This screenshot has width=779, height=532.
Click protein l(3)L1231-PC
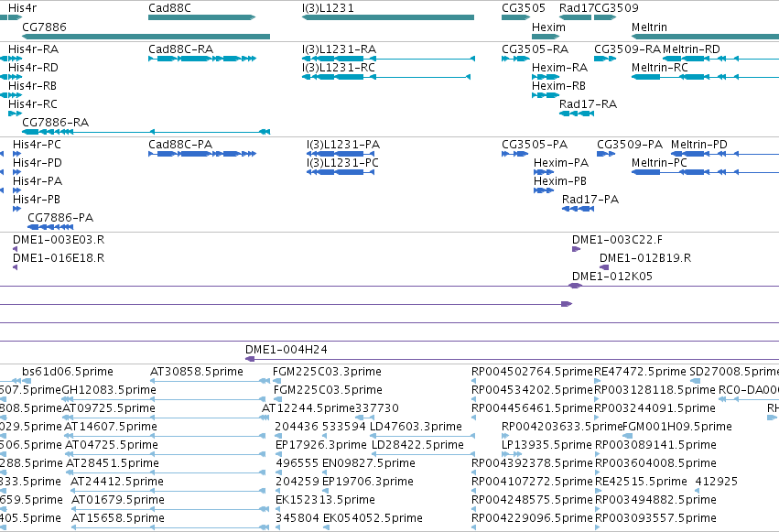(x=342, y=163)
